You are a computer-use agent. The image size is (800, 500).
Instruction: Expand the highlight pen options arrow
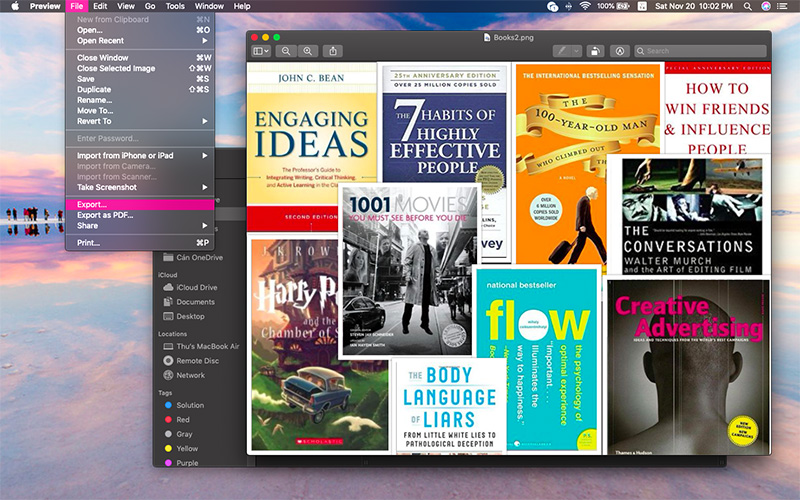[x=577, y=51]
